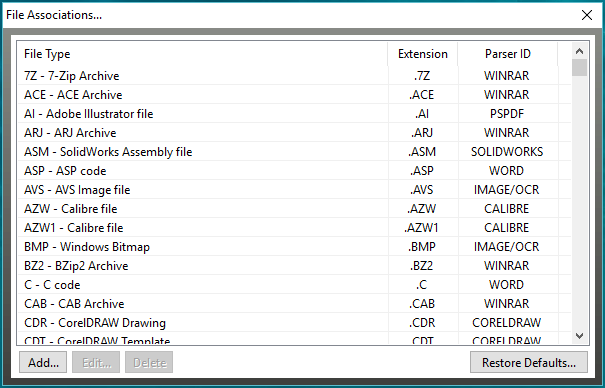Viewport: 605px width, 388px height.
Task: Click the Add... button
Action: pos(43,363)
